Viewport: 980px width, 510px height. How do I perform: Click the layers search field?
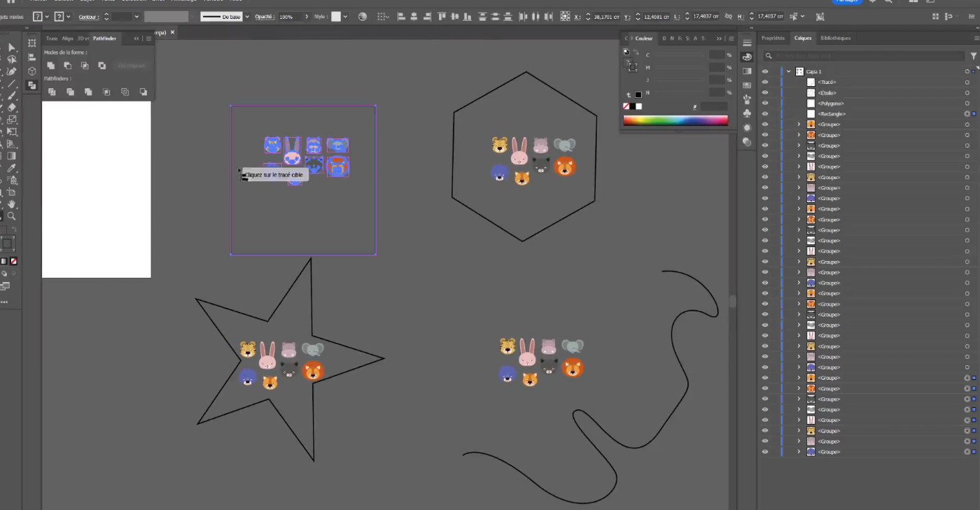coord(864,55)
